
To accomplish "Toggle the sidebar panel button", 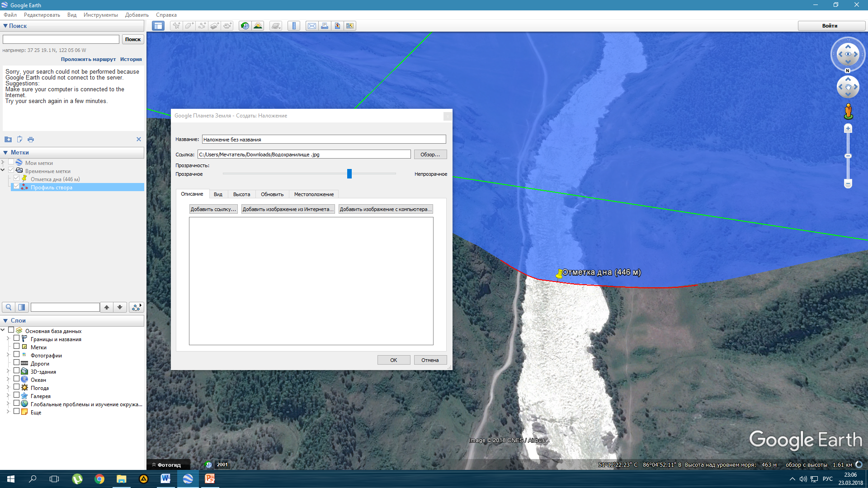I will tap(158, 26).
